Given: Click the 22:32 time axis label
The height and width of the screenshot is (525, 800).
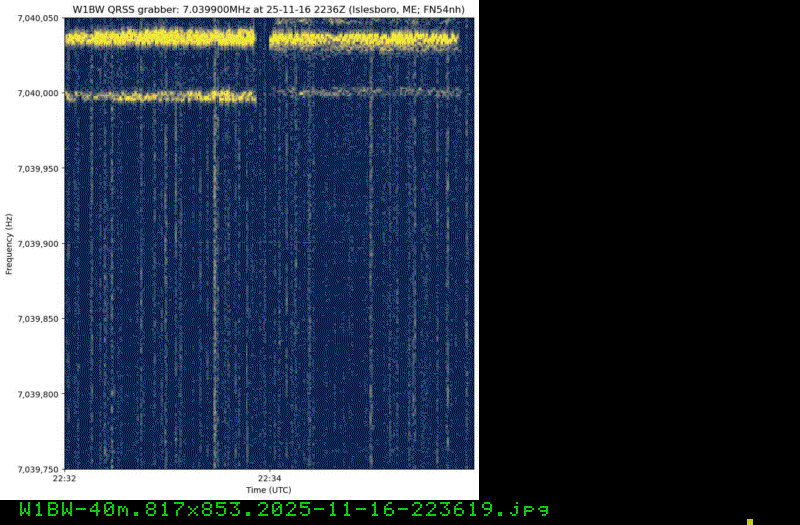Looking at the screenshot, I should [x=65, y=479].
